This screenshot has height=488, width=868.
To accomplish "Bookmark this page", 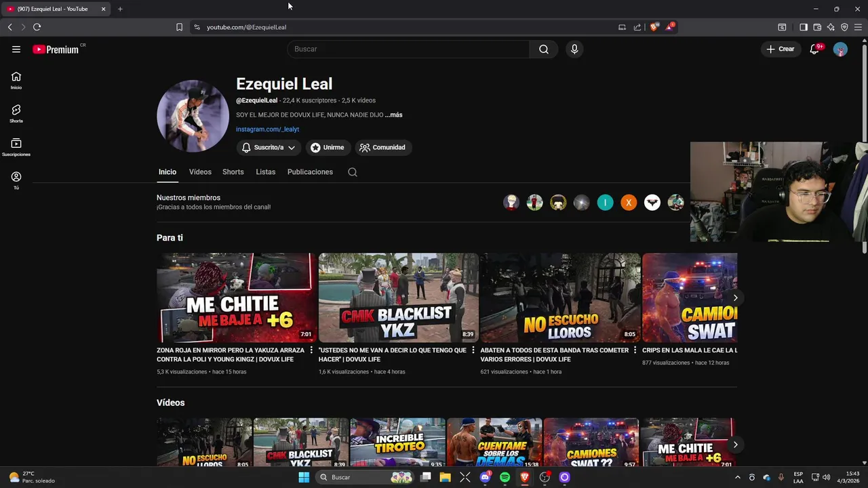I will pyautogui.click(x=179, y=27).
